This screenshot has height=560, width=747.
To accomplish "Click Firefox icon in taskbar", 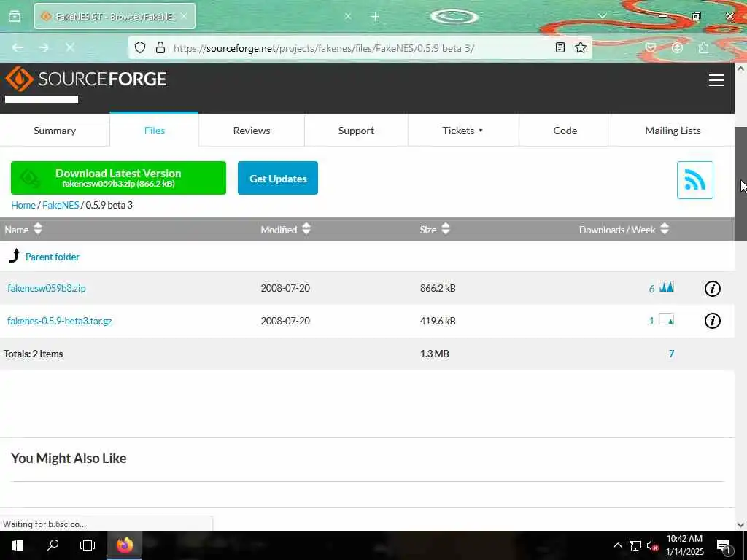I will pos(124,545).
